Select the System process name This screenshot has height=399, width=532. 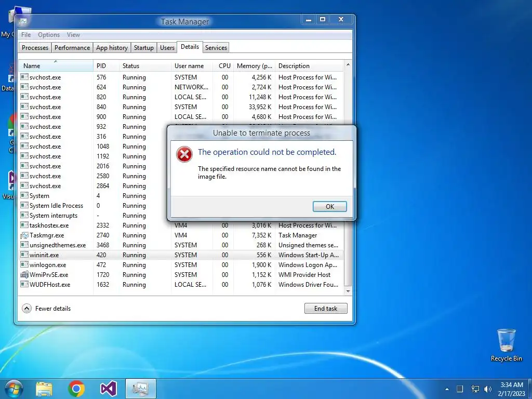point(39,196)
